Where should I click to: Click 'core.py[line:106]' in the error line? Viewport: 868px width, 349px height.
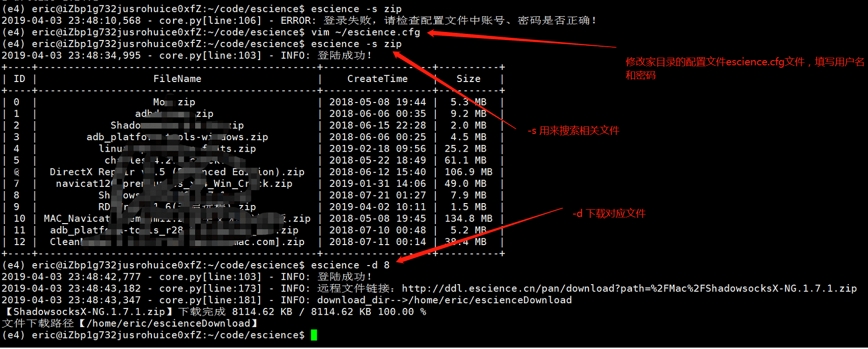click(x=210, y=21)
